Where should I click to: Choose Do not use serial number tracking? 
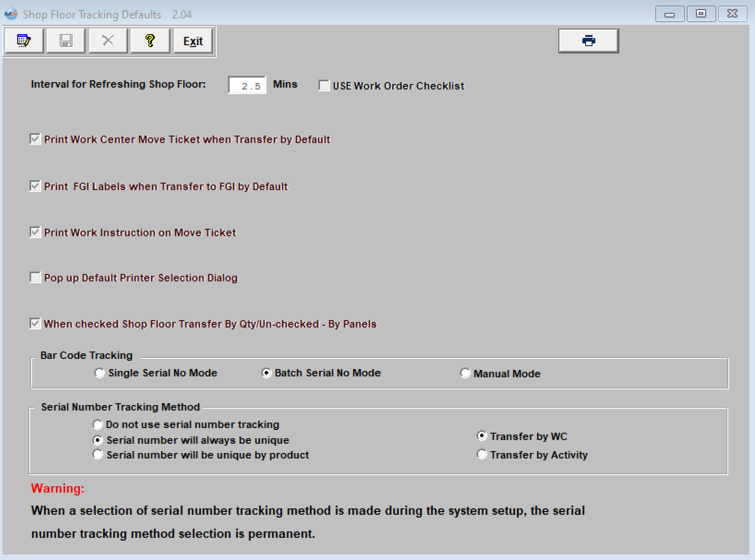click(x=98, y=424)
